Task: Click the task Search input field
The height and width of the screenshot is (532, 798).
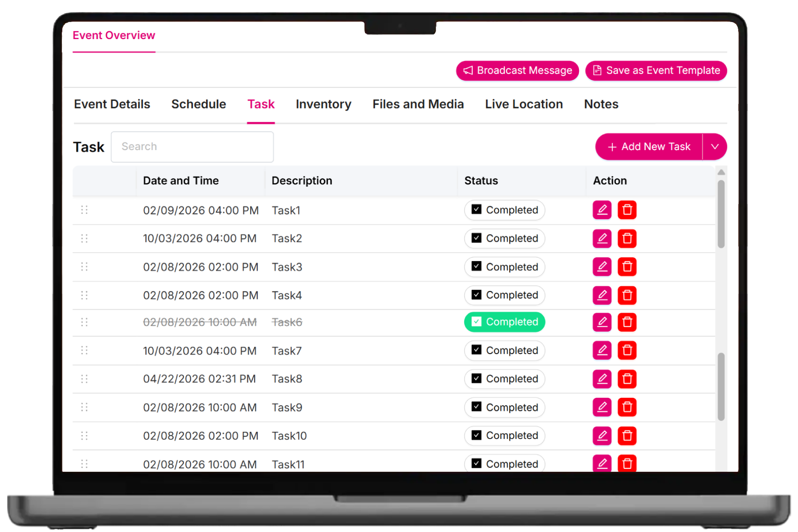Action: [x=192, y=147]
